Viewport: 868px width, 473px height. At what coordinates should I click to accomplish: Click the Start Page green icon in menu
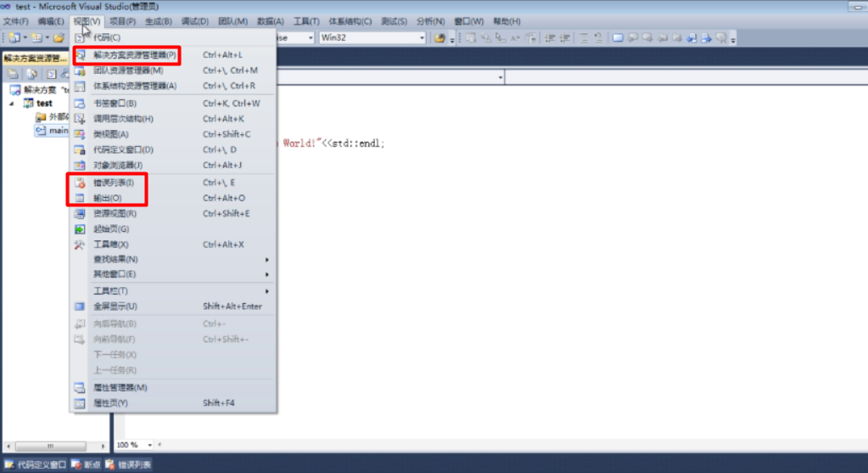point(80,228)
